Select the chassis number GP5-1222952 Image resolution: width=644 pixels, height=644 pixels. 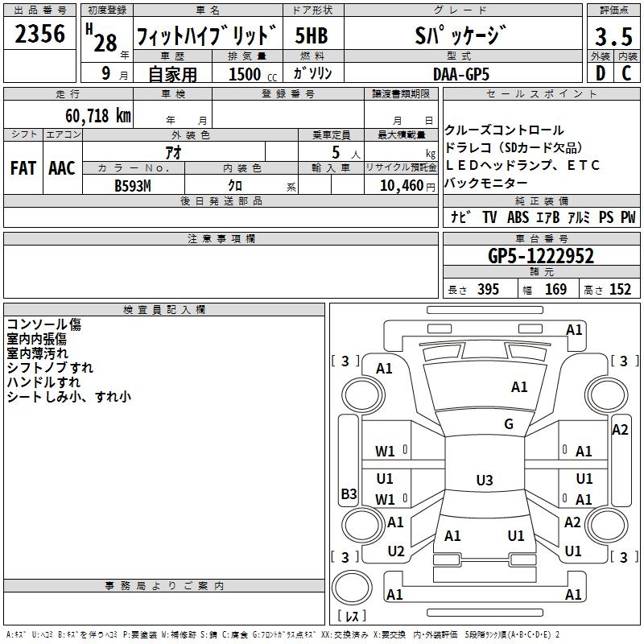point(541,256)
